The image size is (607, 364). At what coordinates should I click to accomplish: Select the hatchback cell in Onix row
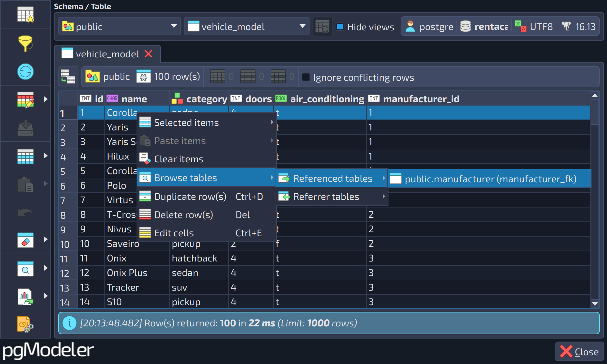(199, 258)
